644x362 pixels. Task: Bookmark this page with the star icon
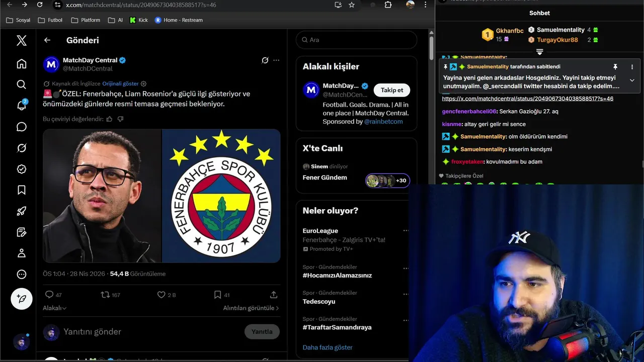point(352,5)
